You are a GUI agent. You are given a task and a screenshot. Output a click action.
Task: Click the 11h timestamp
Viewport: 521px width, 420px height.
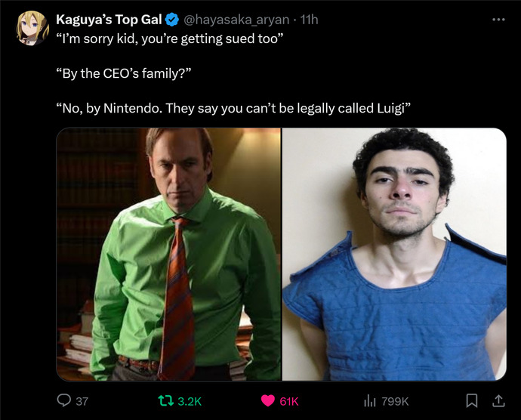[309, 20]
